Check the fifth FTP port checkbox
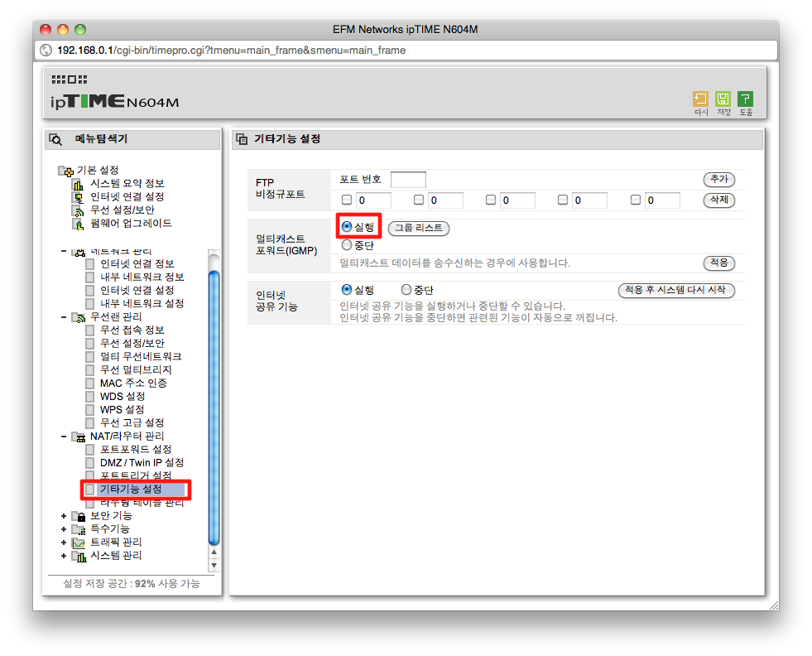Image resolution: width=812 pixels, height=656 pixels. [636, 200]
